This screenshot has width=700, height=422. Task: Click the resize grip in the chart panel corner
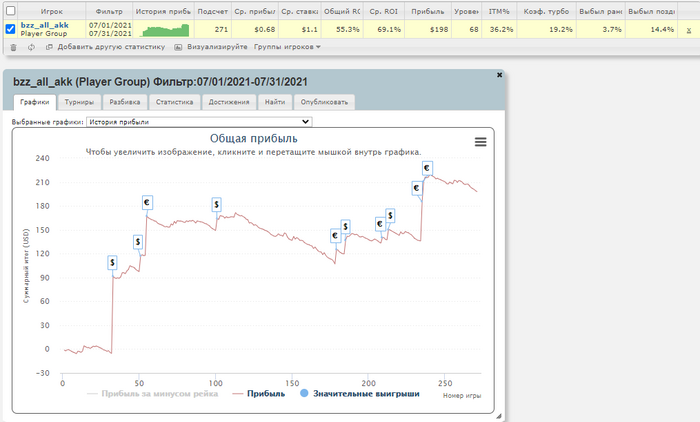[x=499, y=416]
